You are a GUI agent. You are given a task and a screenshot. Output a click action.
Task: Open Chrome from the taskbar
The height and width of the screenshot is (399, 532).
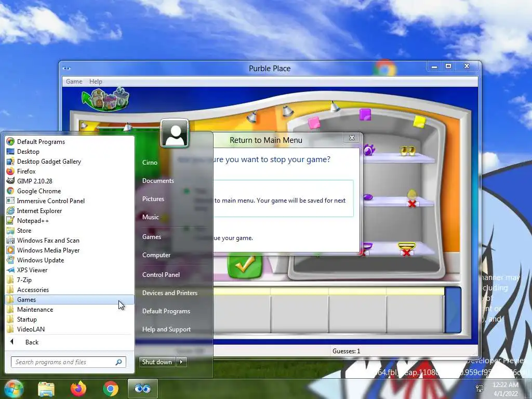click(x=111, y=389)
